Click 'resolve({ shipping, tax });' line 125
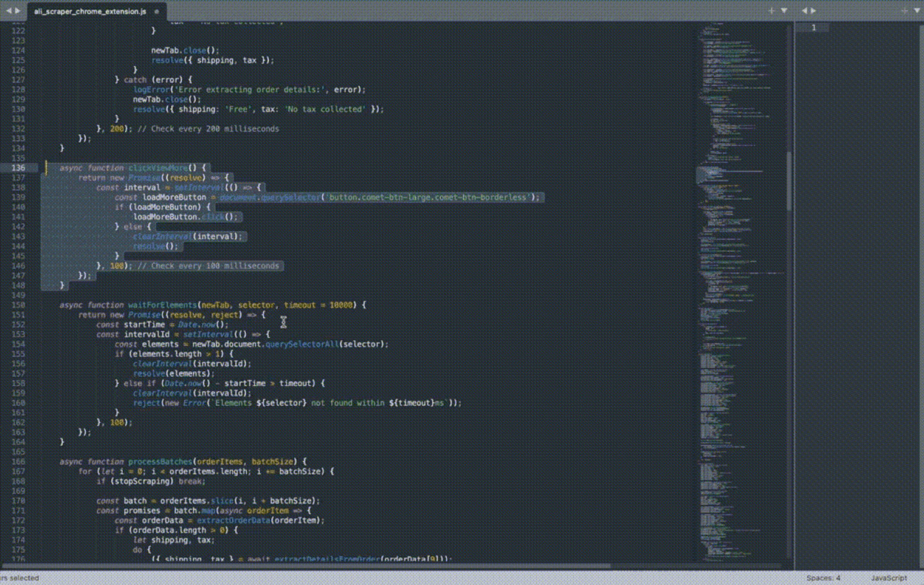Viewport: 924px width, 585px height. [213, 60]
